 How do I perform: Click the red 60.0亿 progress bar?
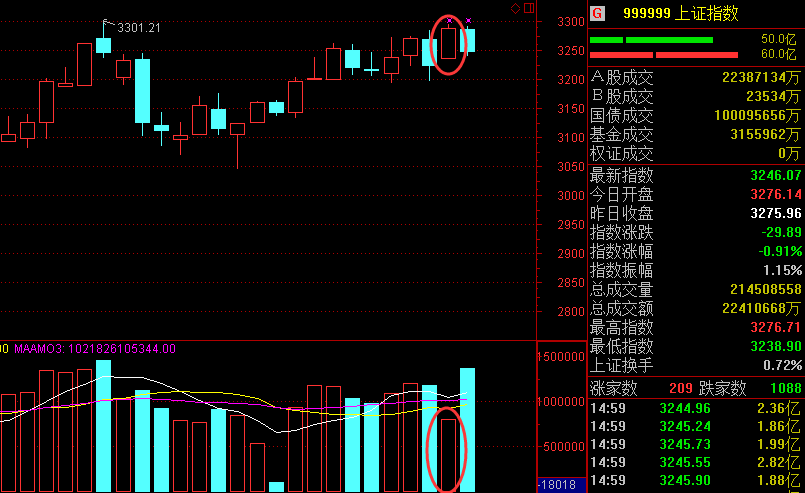click(x=664, y=55)
